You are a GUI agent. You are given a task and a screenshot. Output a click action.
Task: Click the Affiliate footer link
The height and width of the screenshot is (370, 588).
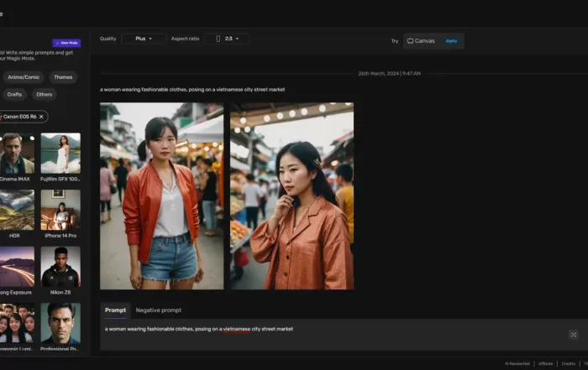(546, 363)
